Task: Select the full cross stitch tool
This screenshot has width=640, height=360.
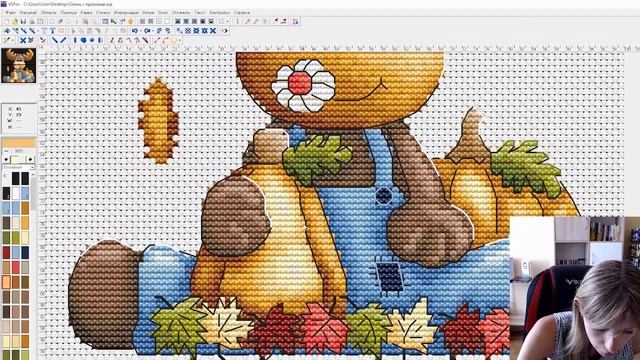Action: coord(23,40)
